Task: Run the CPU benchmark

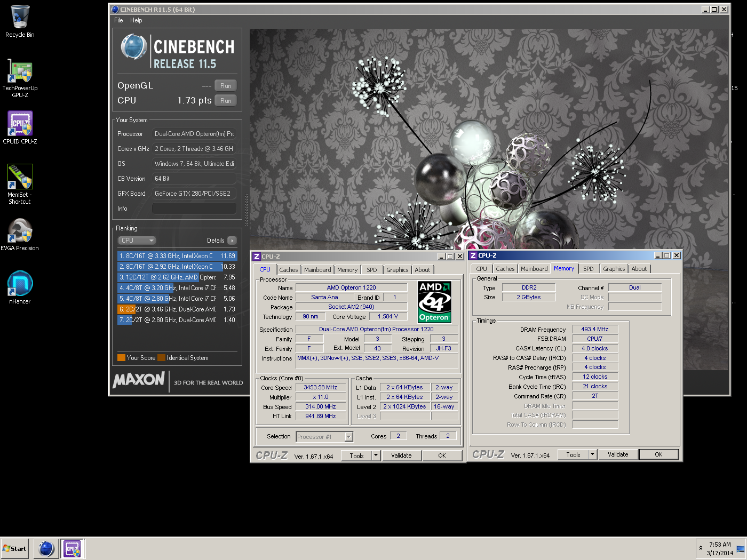Action: tap(226, 101)
